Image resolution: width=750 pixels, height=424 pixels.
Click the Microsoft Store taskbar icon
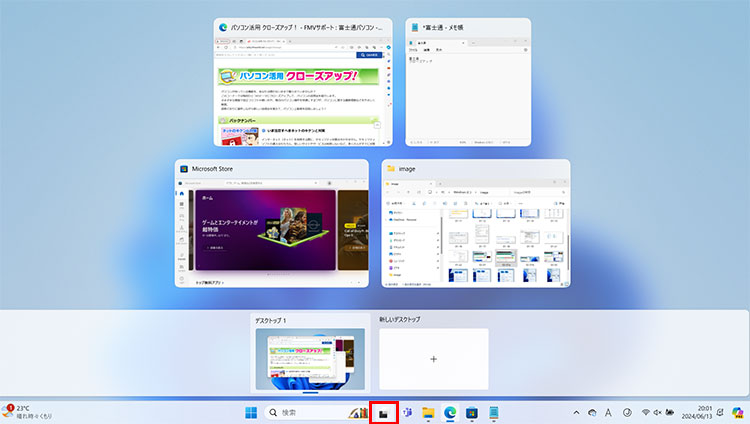[x=472, y=412]
